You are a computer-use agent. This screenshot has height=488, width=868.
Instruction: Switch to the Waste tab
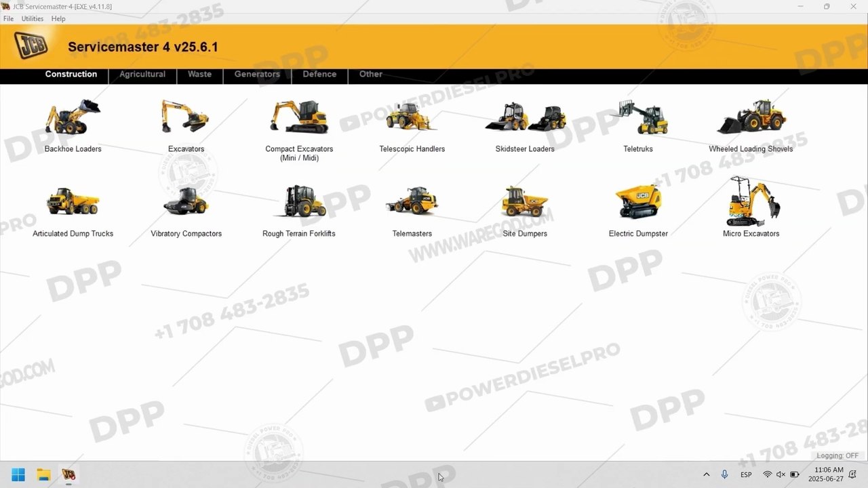coord(199,75)
